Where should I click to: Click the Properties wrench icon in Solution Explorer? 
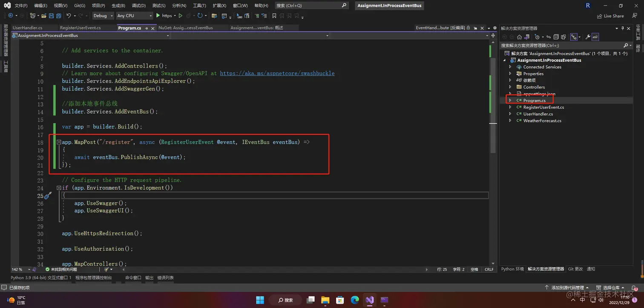pos(588,37)
